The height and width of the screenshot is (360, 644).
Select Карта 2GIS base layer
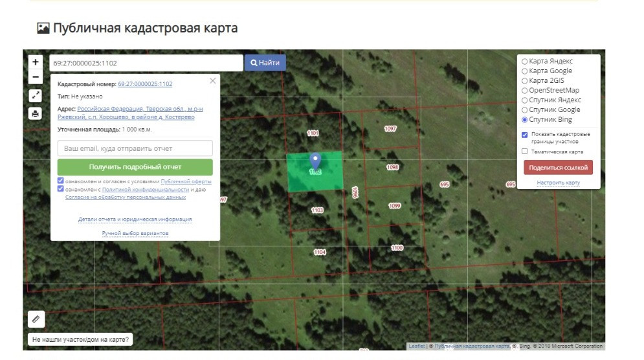coord(524,81)
